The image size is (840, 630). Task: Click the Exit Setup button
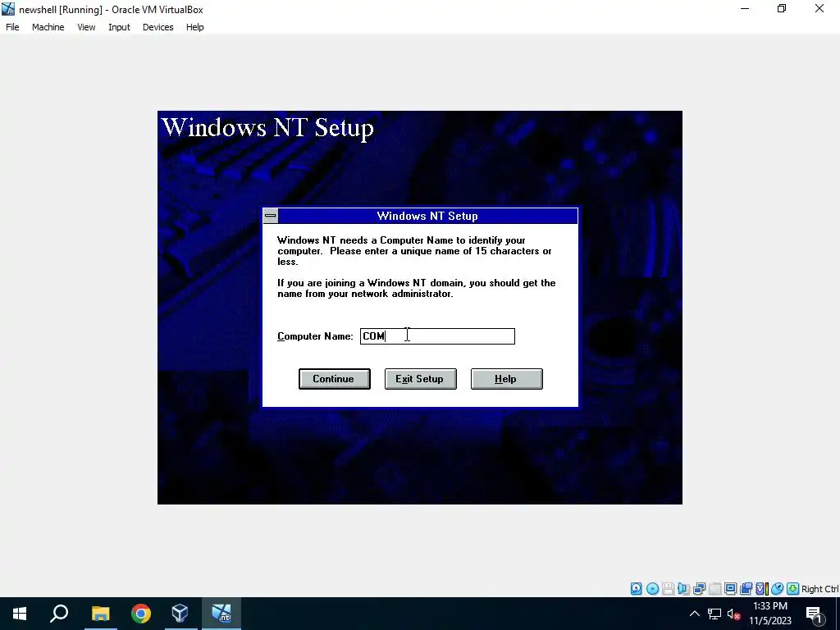(x=421, y=379)
